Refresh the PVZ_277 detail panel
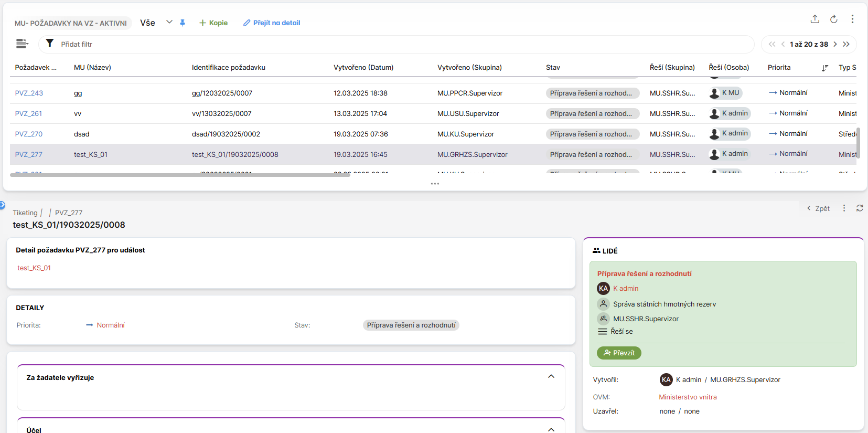Image resolution: width=868 pixels, height=433 pixels. tap(860, 208)
